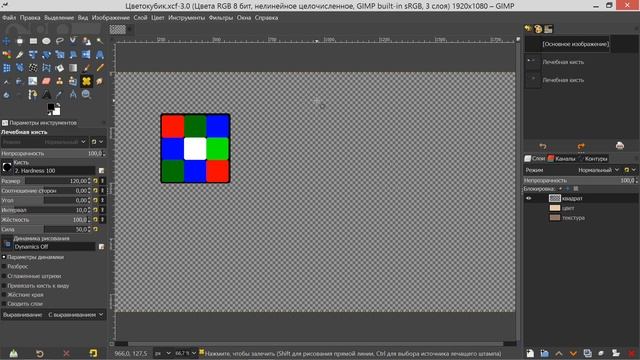
Task: Select the Perspective Clone tool
Action: [73, 81]
